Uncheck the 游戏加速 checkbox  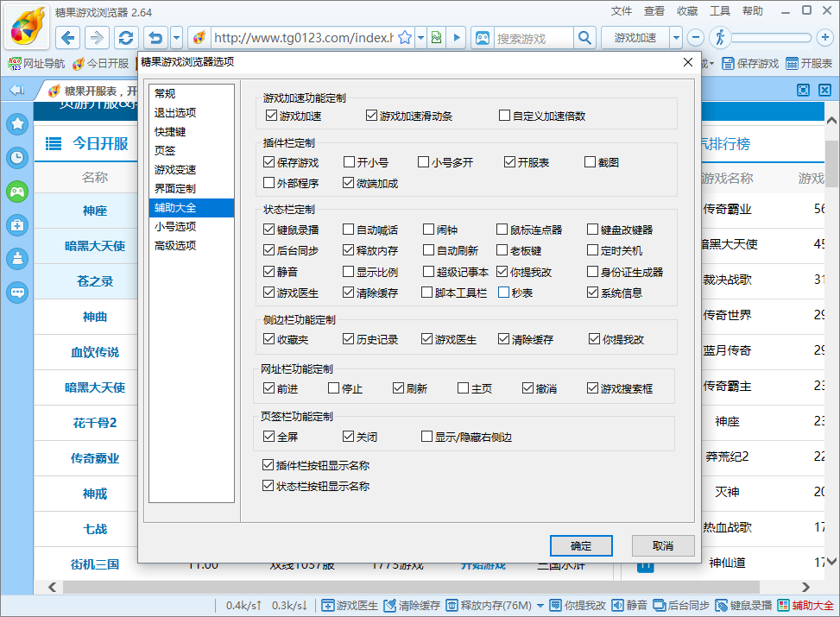272,116
